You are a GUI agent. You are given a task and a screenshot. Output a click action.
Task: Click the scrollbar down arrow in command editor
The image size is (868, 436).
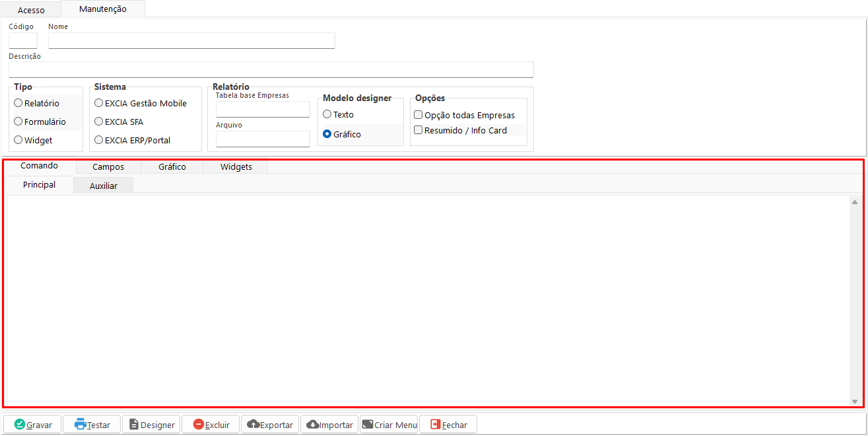pyautogui.click(x=855, y=402)
